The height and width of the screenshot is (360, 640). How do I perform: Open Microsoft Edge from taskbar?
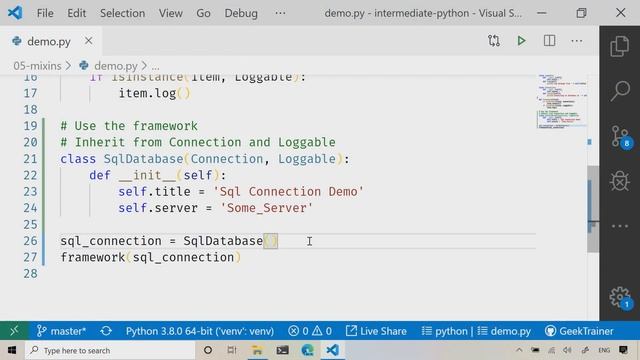click(x=307, y=350)
